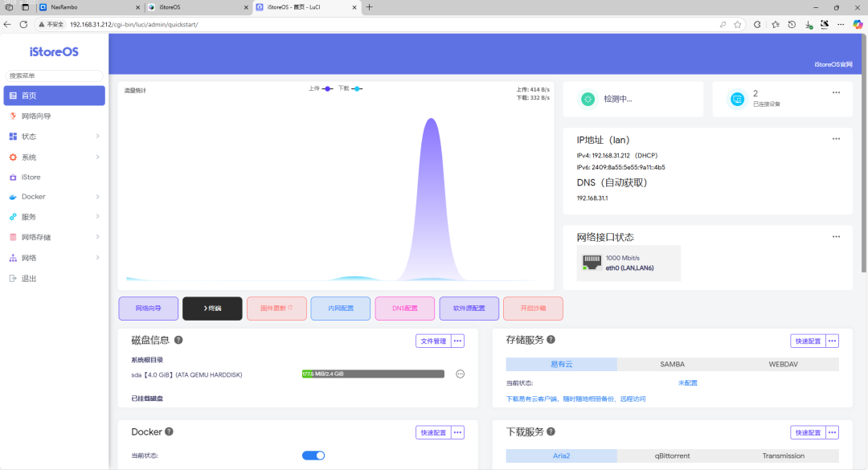Click the 服务 link icon in sidebar
Viewport: 868px width, 470px height.
(13, 217)
